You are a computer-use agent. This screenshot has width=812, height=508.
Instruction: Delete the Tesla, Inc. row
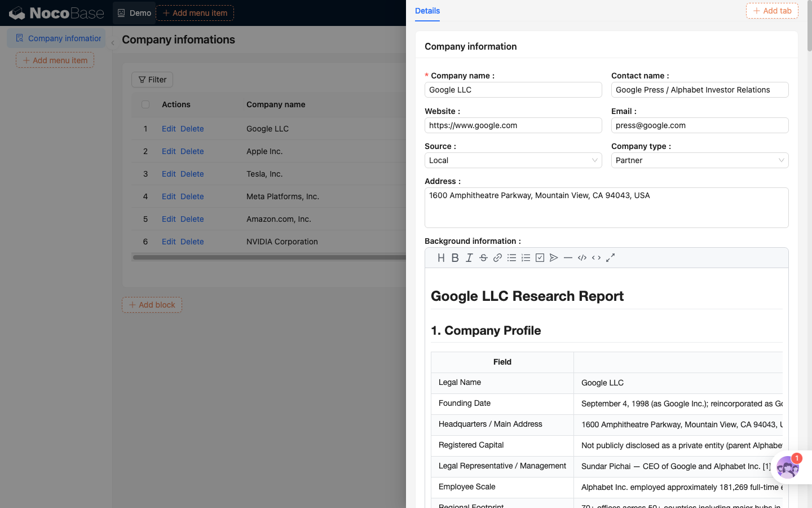(192, 174)
